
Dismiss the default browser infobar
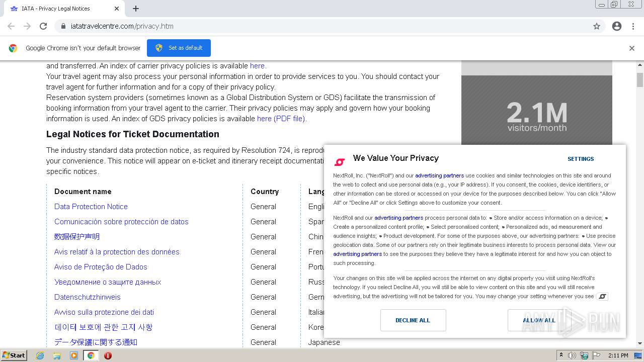click(632, 48)
